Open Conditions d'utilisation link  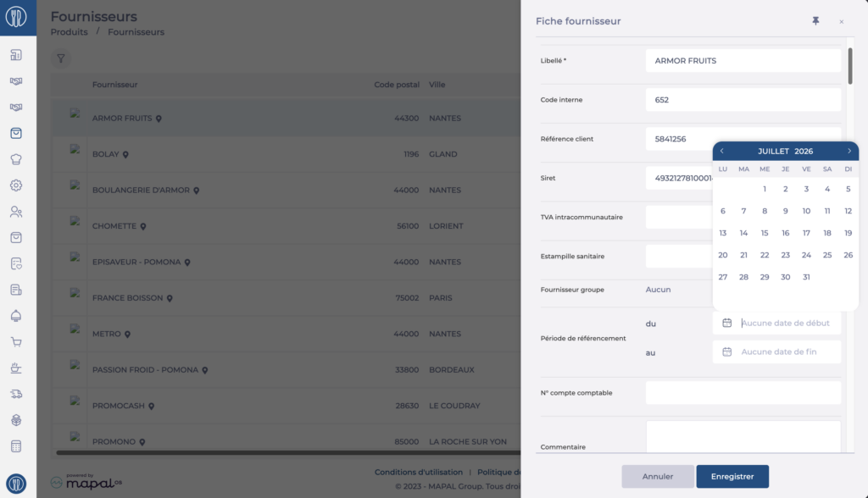click(x=419, y=472)
